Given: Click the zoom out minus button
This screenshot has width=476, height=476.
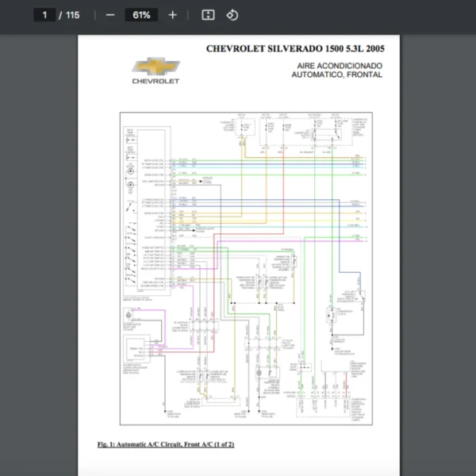Looking at the screenshot, I should 109,14.
